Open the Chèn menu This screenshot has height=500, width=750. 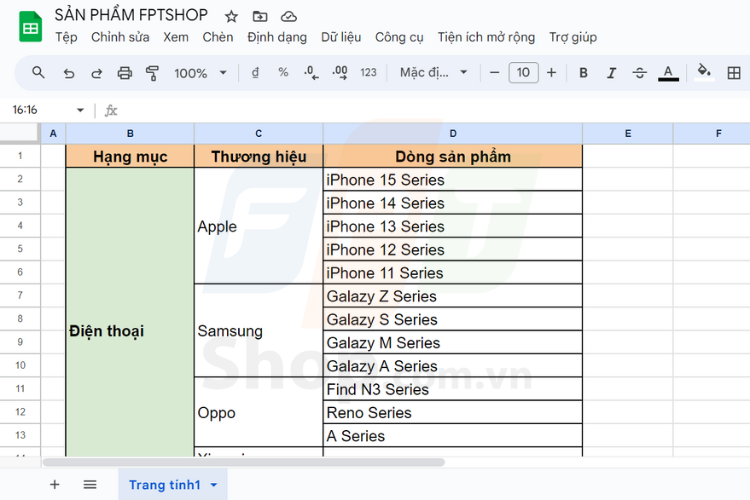[218, 37]
